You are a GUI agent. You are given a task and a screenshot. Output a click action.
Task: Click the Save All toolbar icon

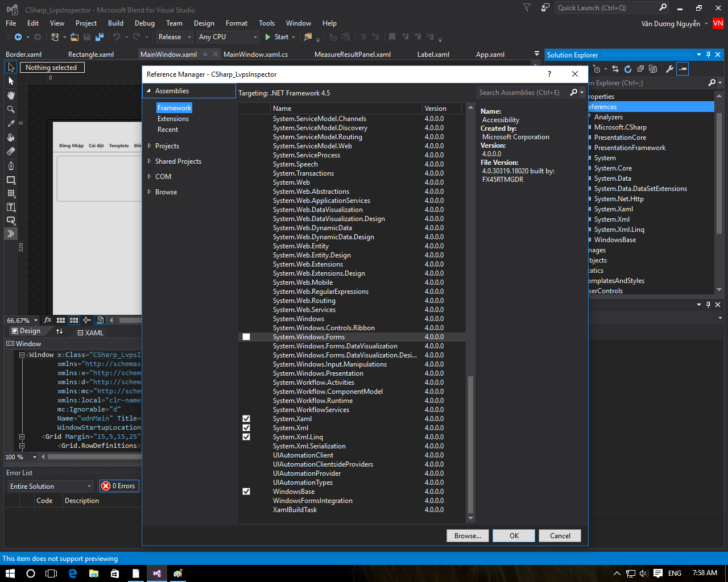100,37
